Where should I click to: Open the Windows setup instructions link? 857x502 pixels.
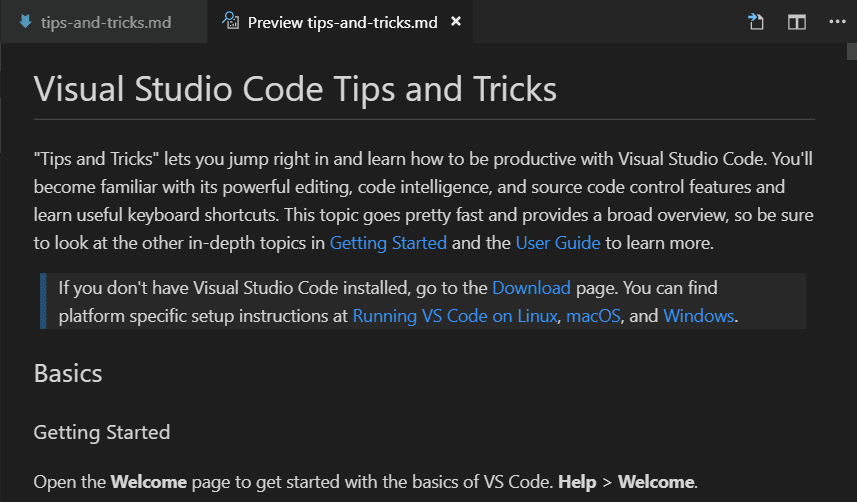click(699, 316)
